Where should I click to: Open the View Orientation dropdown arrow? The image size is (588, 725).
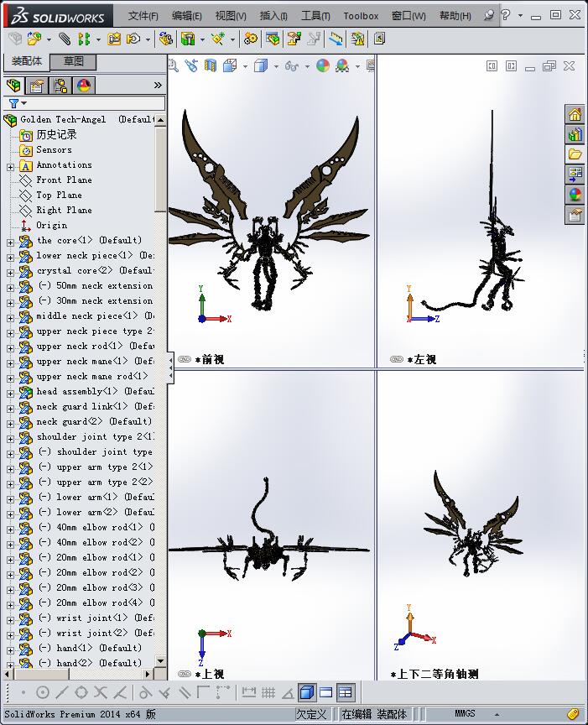pos(245,66)
